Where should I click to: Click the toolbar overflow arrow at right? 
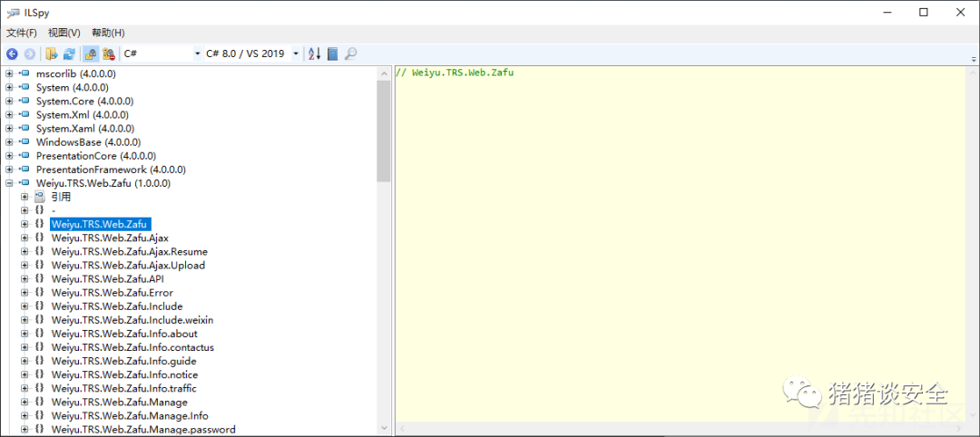974,59
